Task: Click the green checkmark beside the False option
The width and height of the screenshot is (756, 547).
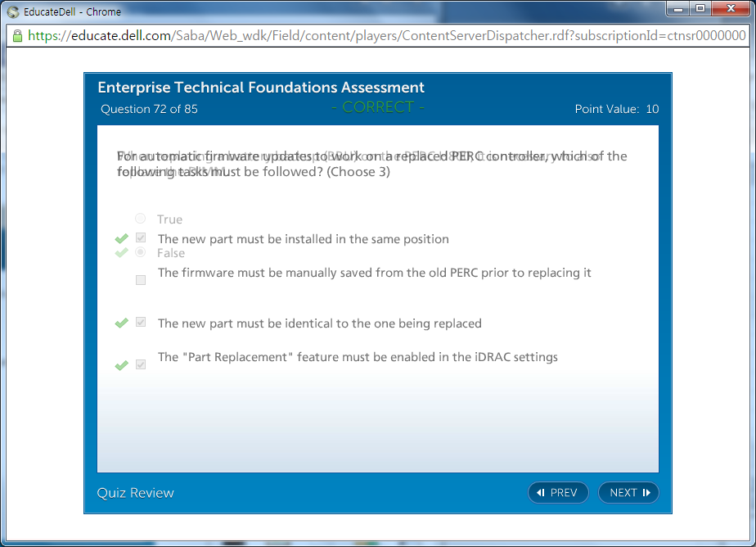Action: point(122,253)
